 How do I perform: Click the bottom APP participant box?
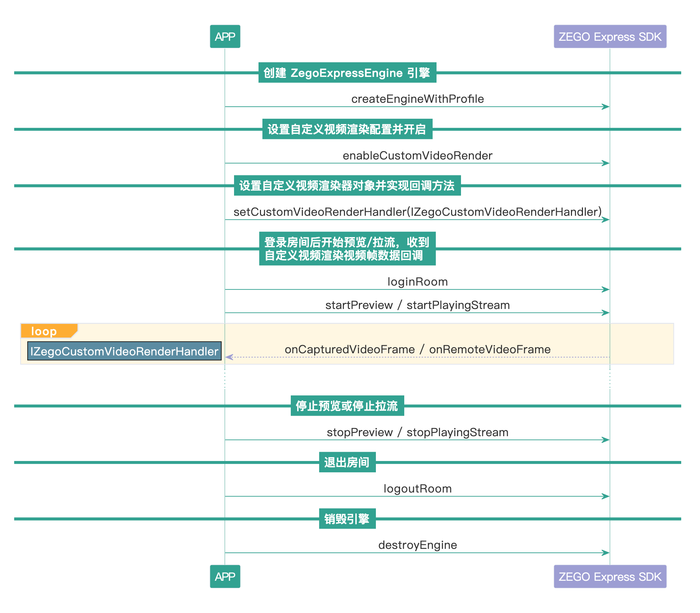(x=225, y=576)
